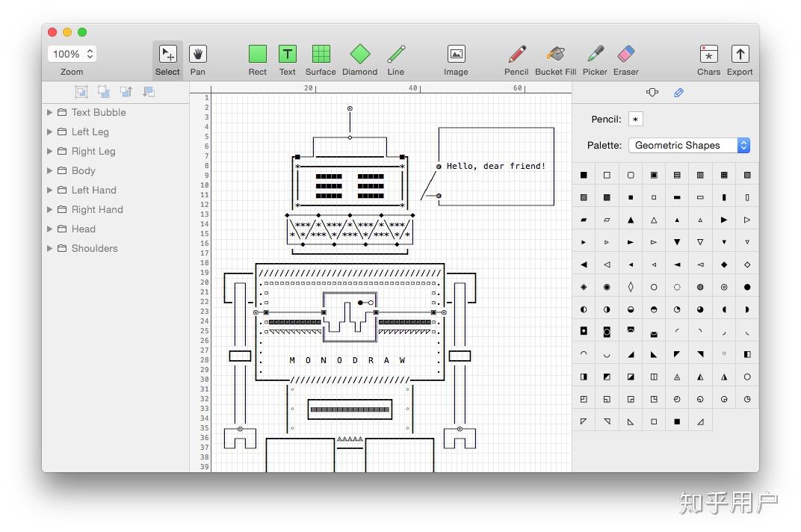Select the Head layer group
This screenshot has height=532, width=801.
tap(83, 229)
